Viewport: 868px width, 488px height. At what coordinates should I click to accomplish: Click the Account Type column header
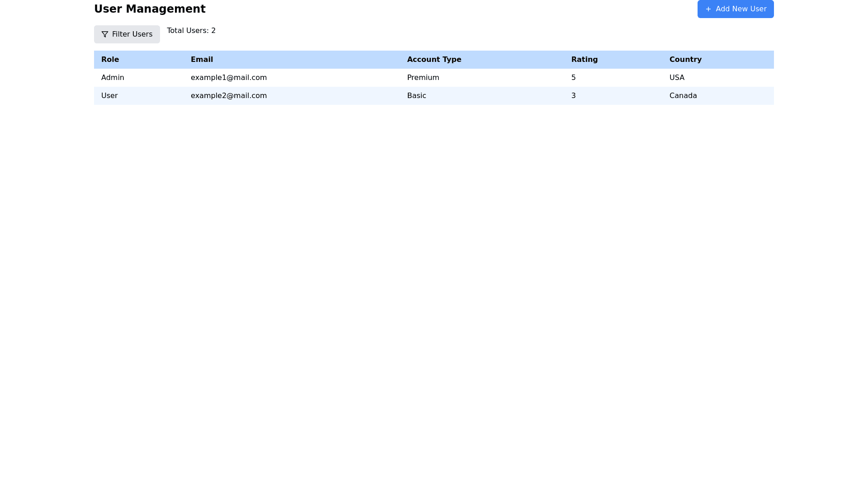[x=434, y=60]
